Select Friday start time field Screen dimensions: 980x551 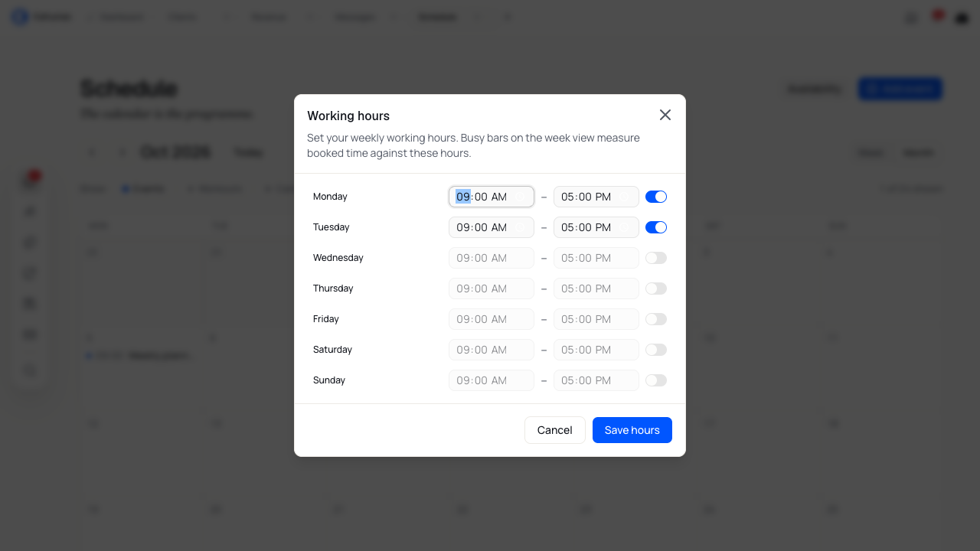click(492, 319)
